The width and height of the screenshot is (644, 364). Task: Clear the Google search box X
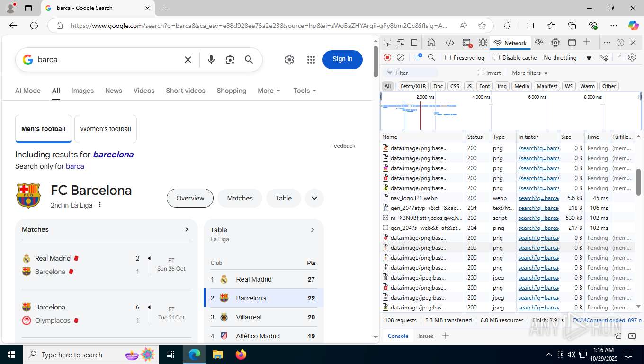coord(188,60)
